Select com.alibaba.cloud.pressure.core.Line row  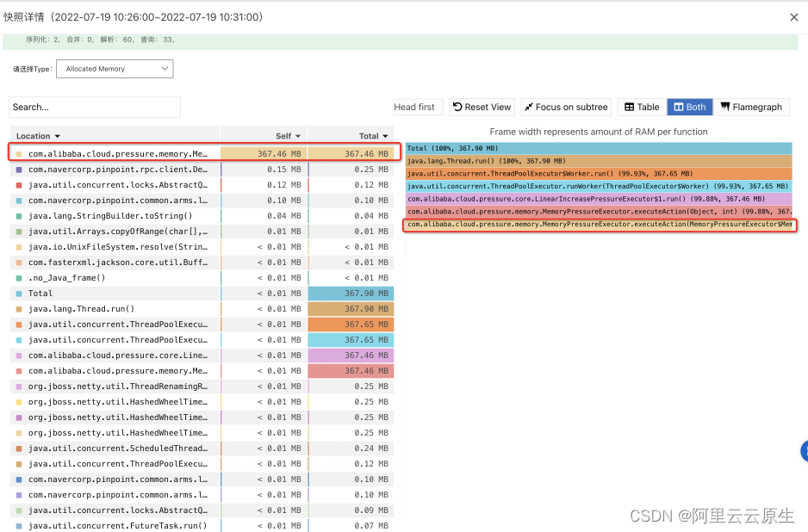tap(202, 356)
